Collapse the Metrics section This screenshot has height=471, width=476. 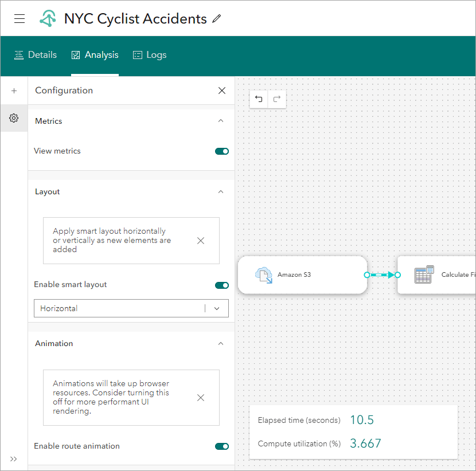(221, 121)
